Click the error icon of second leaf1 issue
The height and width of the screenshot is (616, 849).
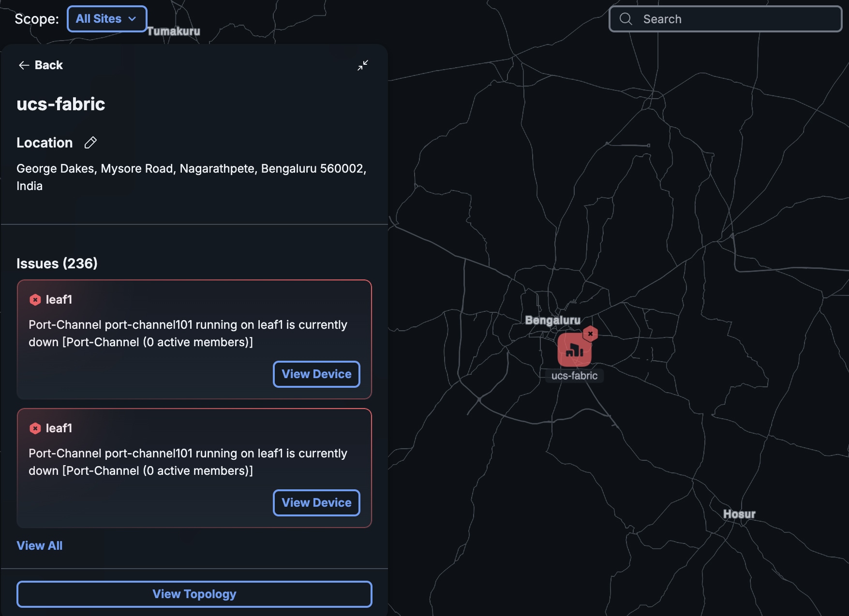tap(35, 428)
